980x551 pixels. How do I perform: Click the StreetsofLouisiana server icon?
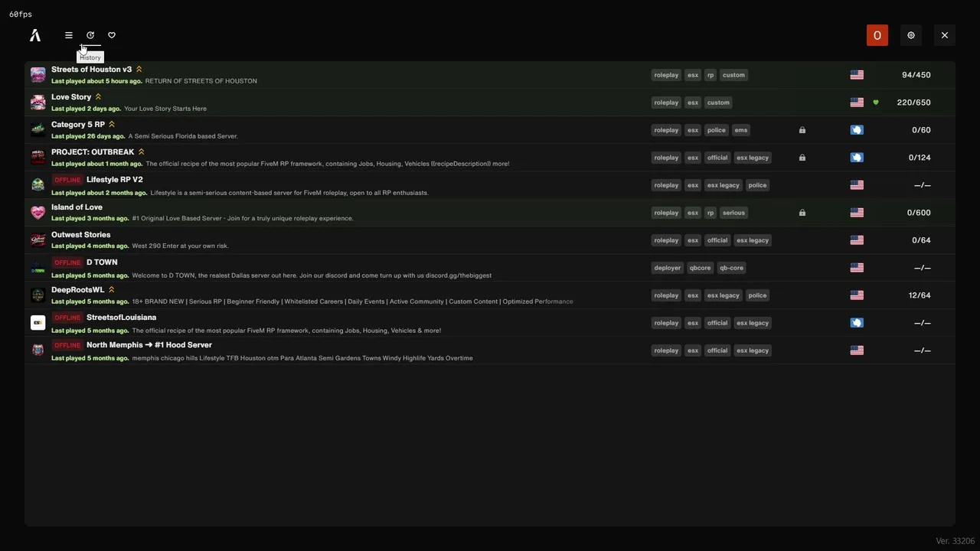click(38, 323)
